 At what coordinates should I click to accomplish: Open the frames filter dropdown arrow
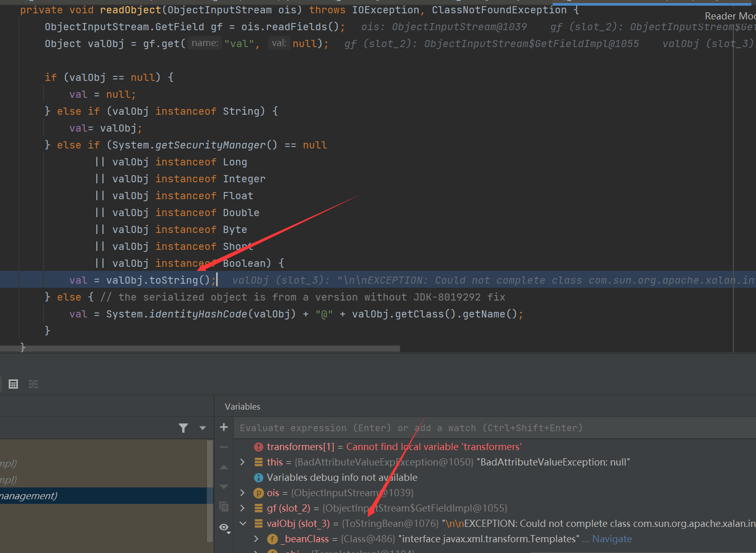[x=203, y=428]
